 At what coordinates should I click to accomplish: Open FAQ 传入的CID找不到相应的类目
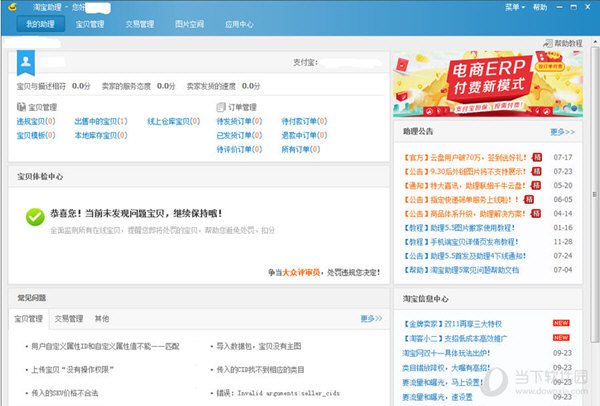260,370
